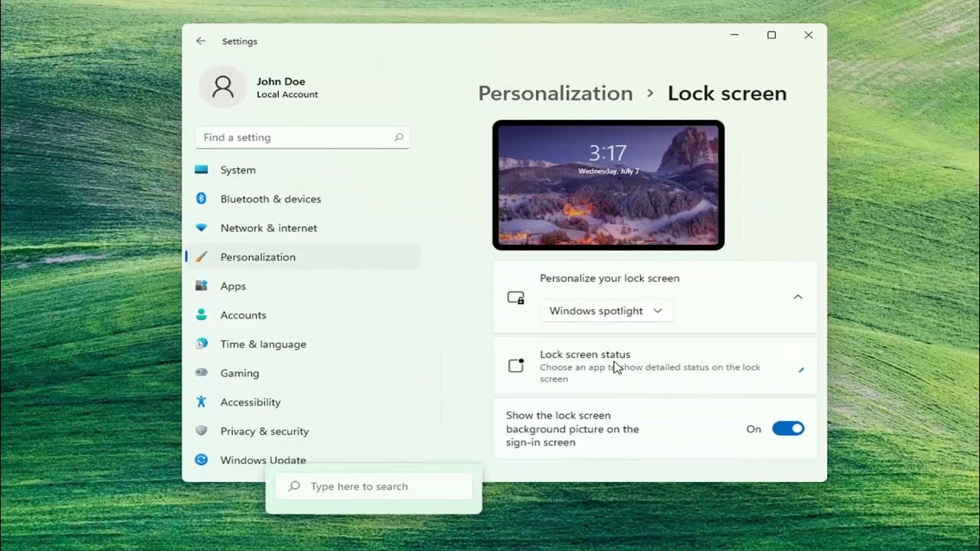The height and width of the screenshot is (551, 980).
Task: Click the Lock screen status row
Action: pyautogui.click(x=655, y=366)
